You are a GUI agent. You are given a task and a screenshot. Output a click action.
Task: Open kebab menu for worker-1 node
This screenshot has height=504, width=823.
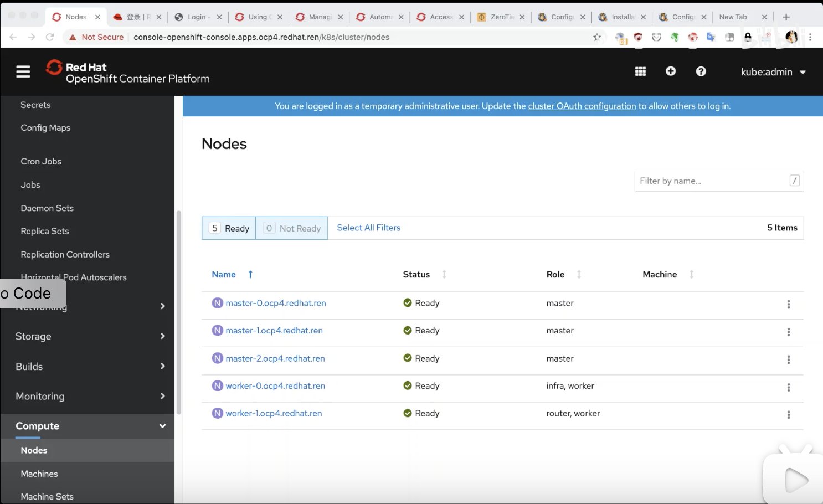788,415
